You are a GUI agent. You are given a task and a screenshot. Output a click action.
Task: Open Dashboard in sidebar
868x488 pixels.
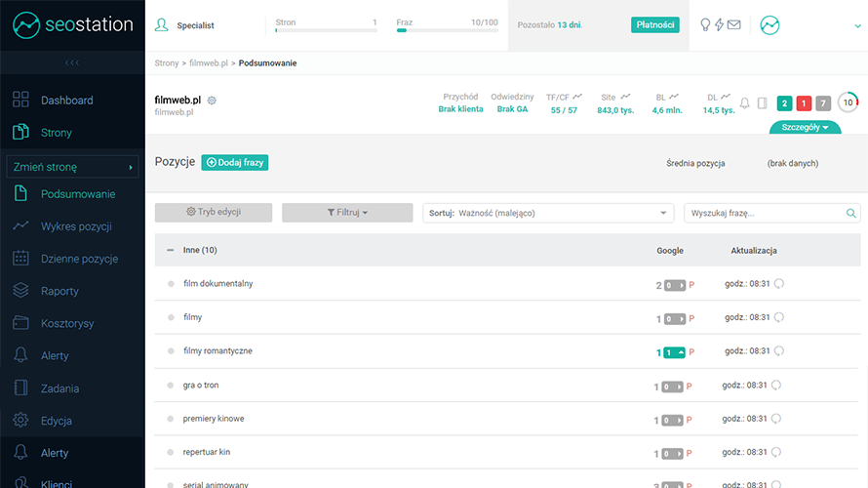66,101
